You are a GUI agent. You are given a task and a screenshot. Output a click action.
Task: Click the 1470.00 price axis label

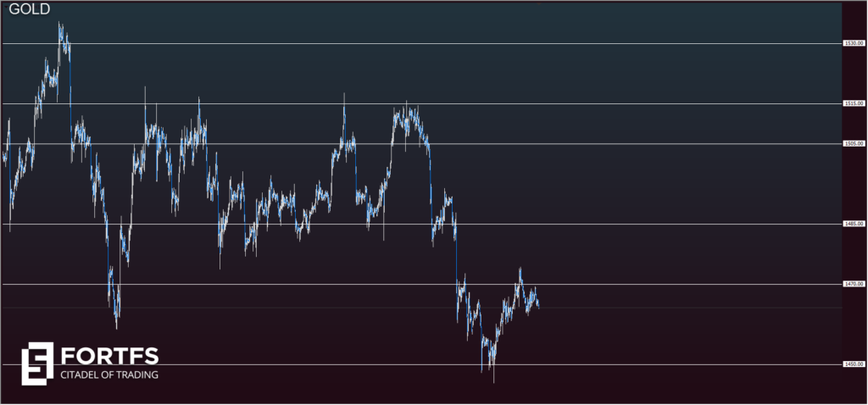click(x=853, y=284)
